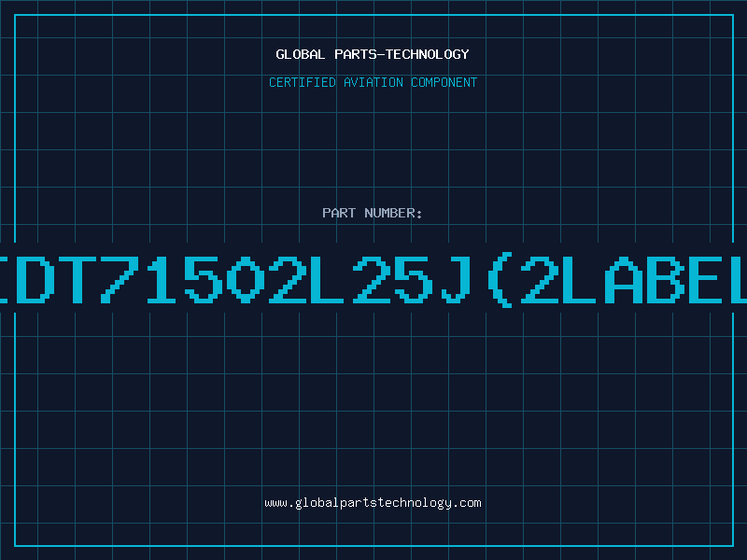Click the word AVIATION in the subtitle
The width and height of the screenshot is (747, 560).
[x=373, y=82]
